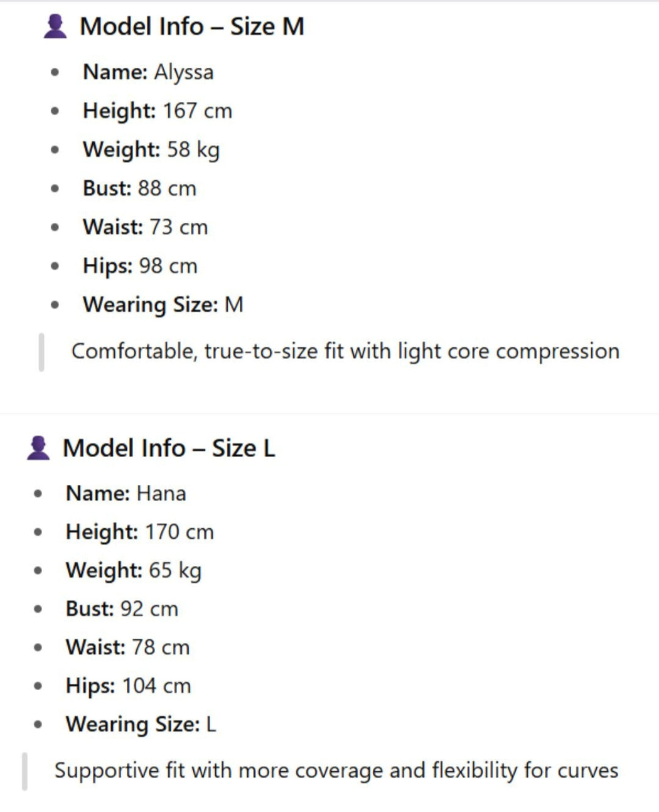Select the 'Bust: 92 cm' line
659x812 pixels.
(x=122, y=609)
